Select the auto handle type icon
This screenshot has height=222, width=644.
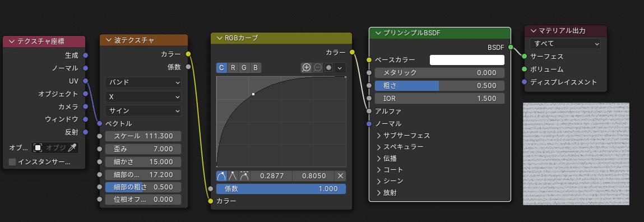[221, 176]
